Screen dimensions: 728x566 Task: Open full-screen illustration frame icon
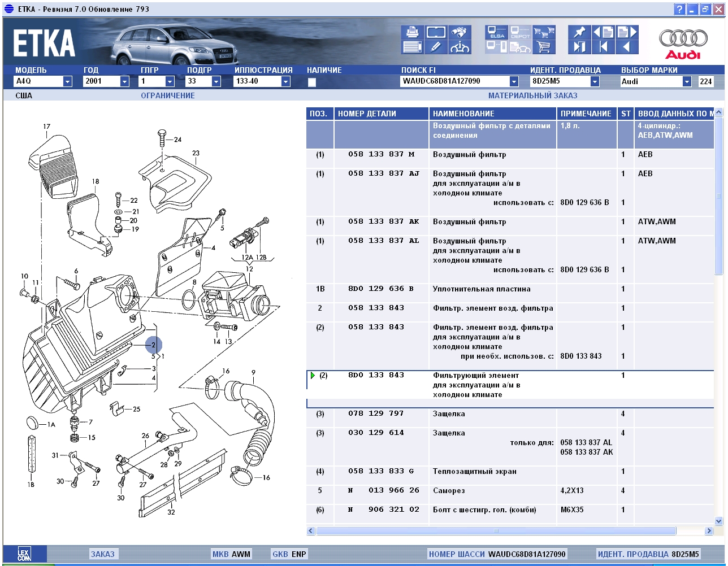click(436, 32)
